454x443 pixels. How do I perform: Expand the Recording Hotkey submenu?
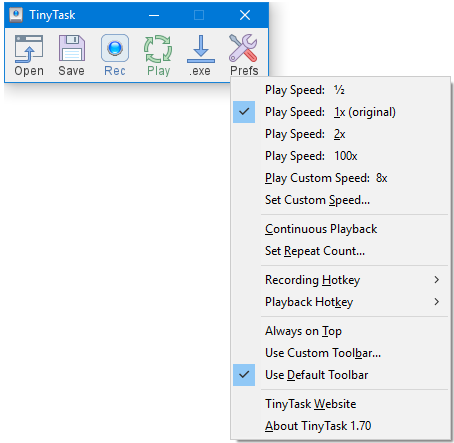(340, 280)
